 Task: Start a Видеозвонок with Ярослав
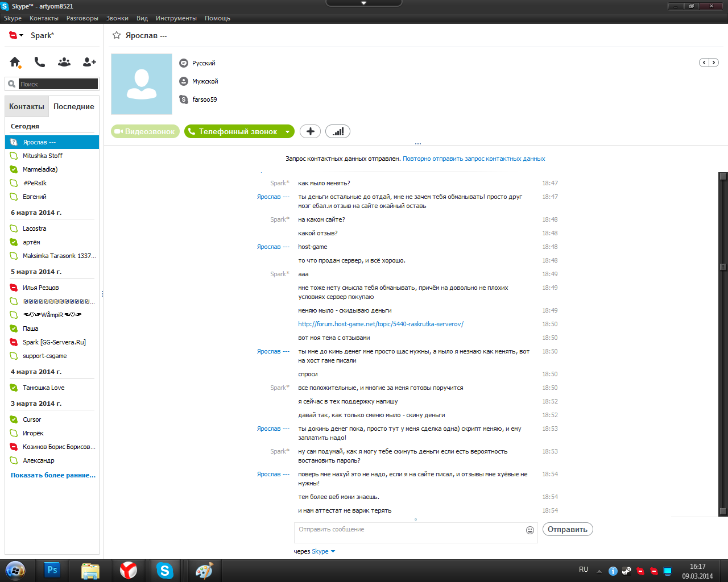coord(145,131)
